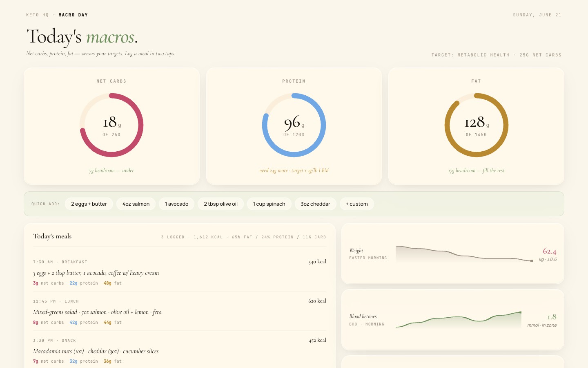Open the 'Macadamia nuts (1oz)' snack entry
The height and width of the screenshot is (368, 588).
coord(96,352)
